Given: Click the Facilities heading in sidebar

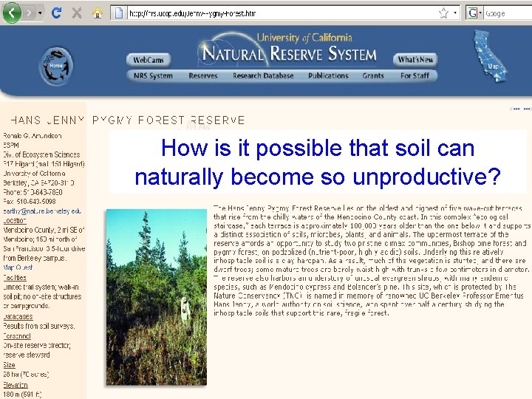Looking at the screenshot, I should (15, 278).
